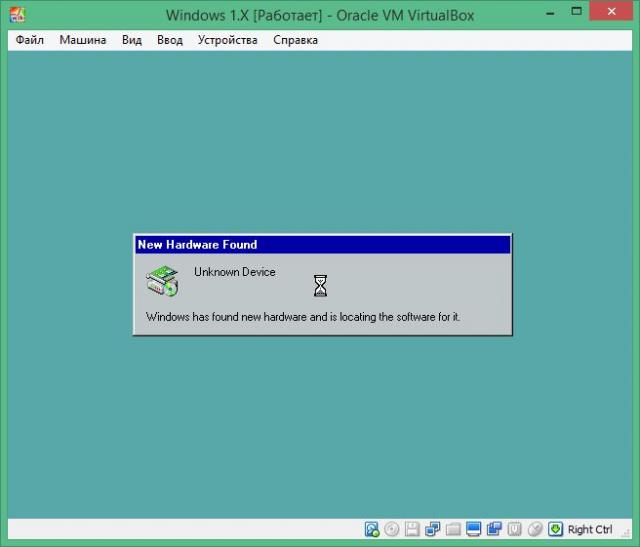Viewport: 640px width, 547px height.
Task: Click the hard disk activity status icon
Action: tap(372, 529)
